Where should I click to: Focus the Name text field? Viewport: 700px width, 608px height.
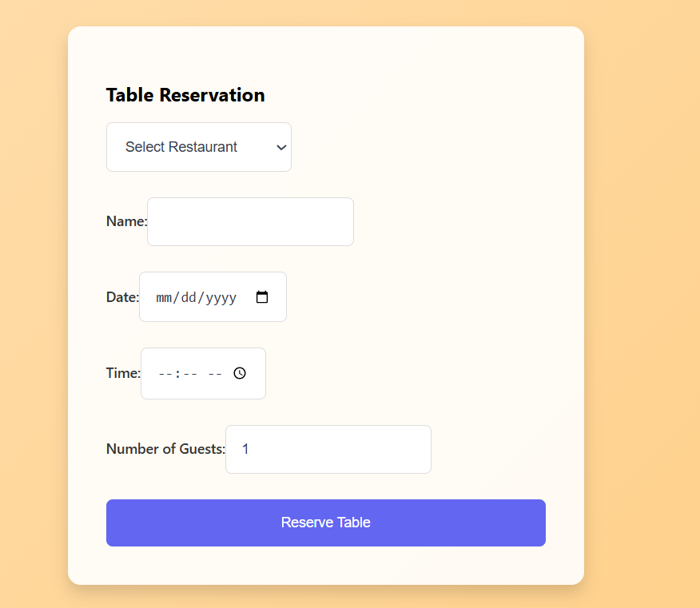click(x=250, y=221)
